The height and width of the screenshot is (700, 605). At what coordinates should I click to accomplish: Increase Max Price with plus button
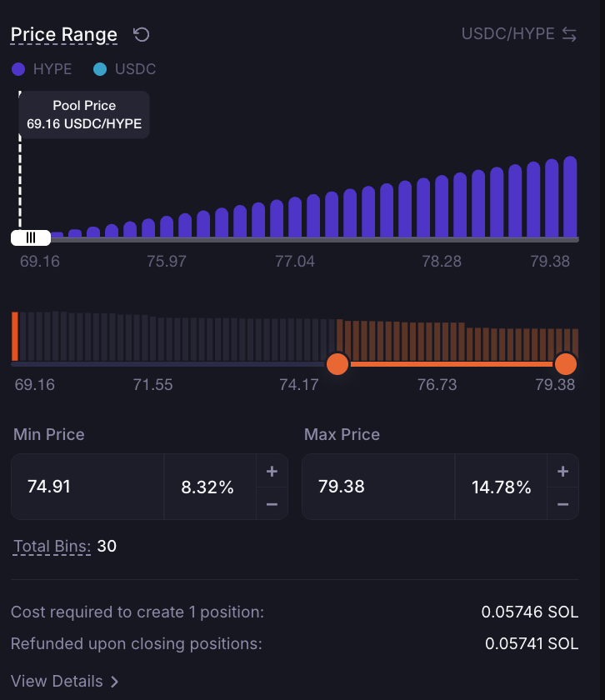coord(563,471)
